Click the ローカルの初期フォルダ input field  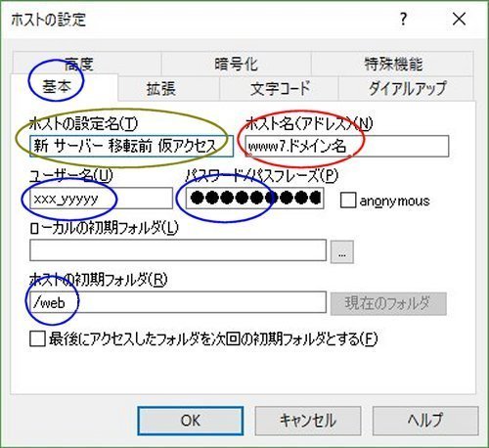[178, 250]
